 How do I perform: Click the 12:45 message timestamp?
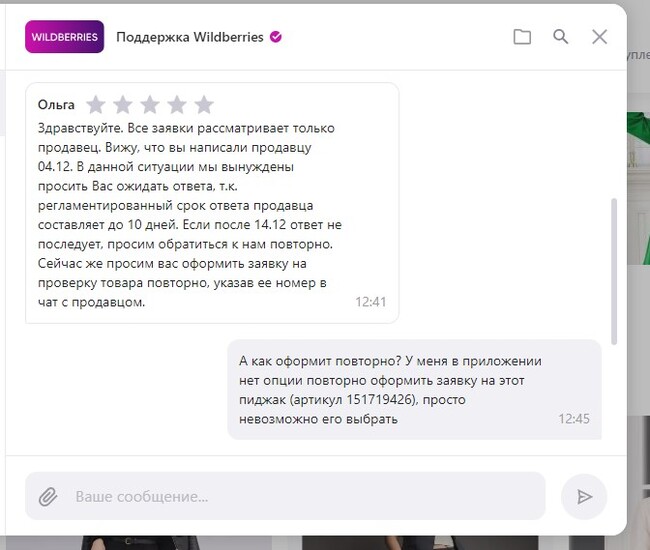coord(574,419)
